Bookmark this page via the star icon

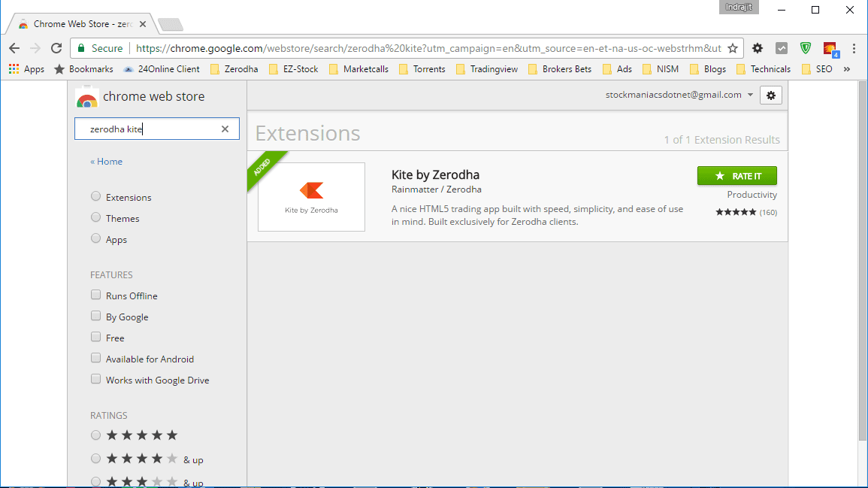tap(733, 47)
